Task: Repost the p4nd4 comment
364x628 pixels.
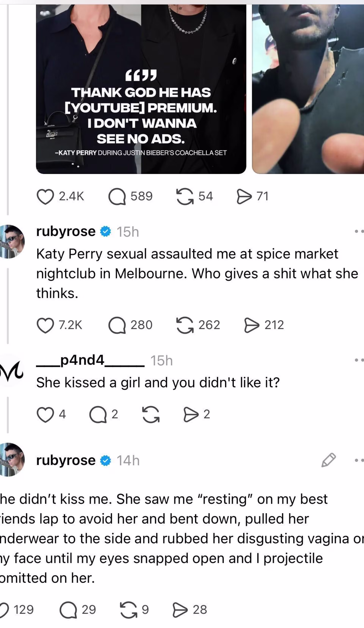Action: (x=151, y=415)
